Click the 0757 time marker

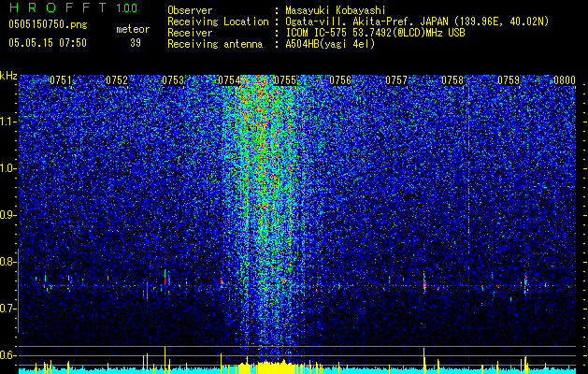tap(396, 80)
